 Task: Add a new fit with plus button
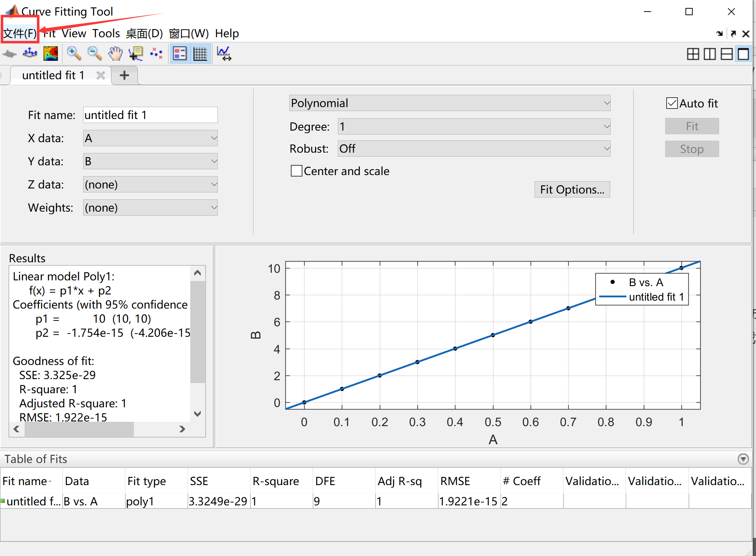coord(124,75)
